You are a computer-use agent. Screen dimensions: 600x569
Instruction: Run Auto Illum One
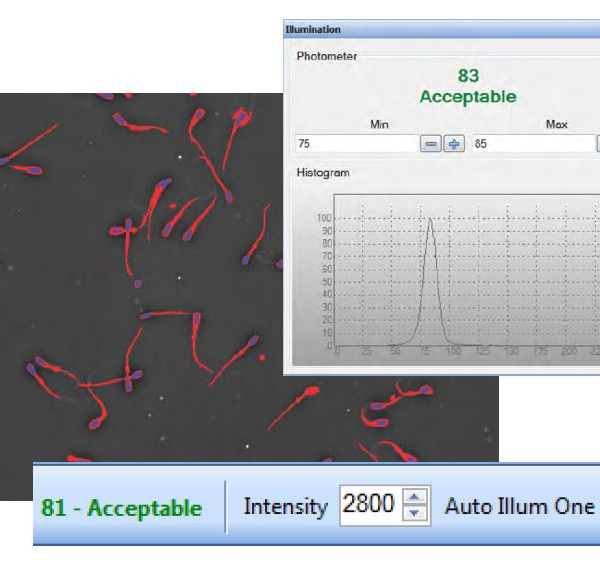(x=519, y=506)
